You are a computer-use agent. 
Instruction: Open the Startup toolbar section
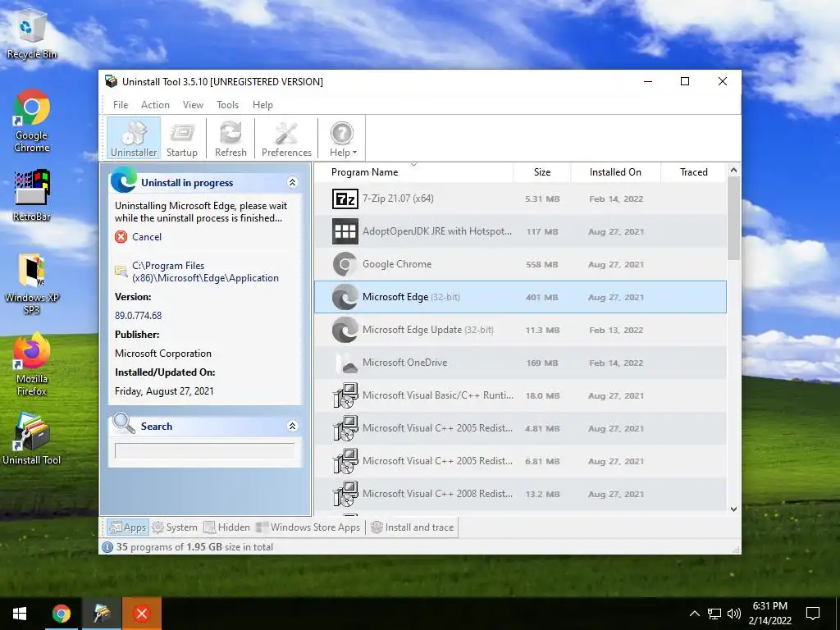pyautogui.click(x=181, y=138)
